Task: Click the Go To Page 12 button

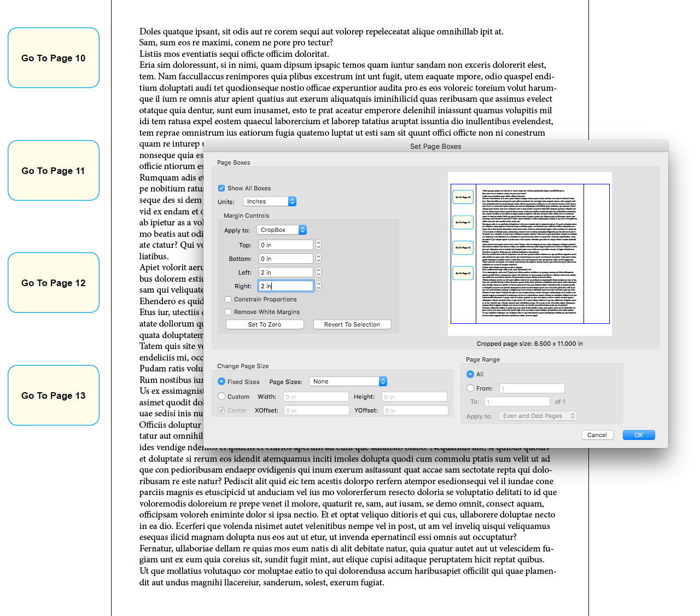Action: pos(54,283)
